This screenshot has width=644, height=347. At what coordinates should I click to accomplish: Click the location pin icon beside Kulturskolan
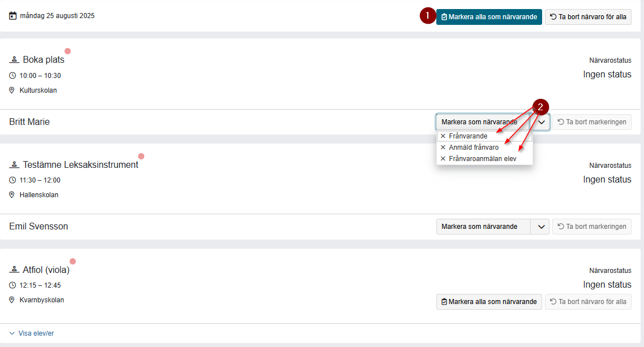pyautogui.click(x=12, y=90)
